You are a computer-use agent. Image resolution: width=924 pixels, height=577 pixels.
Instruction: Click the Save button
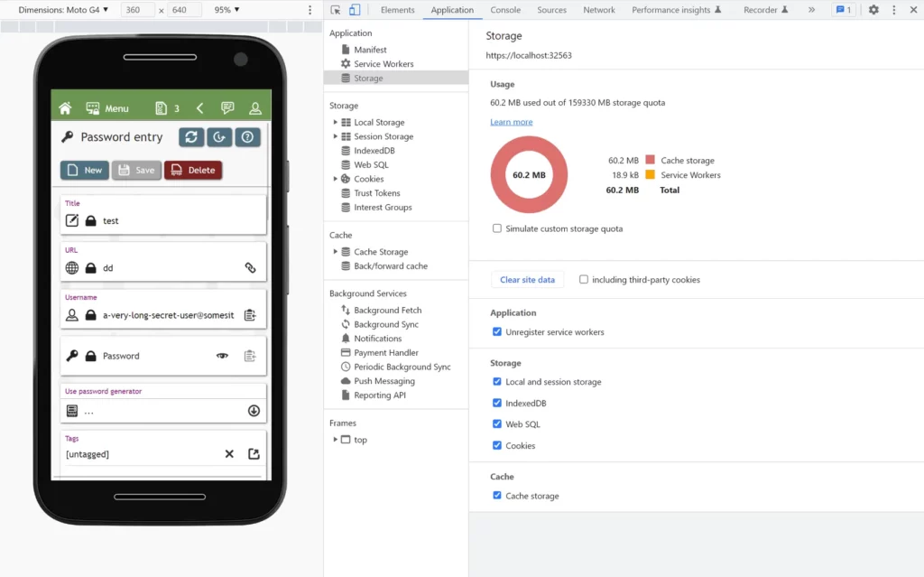[137, 170]
